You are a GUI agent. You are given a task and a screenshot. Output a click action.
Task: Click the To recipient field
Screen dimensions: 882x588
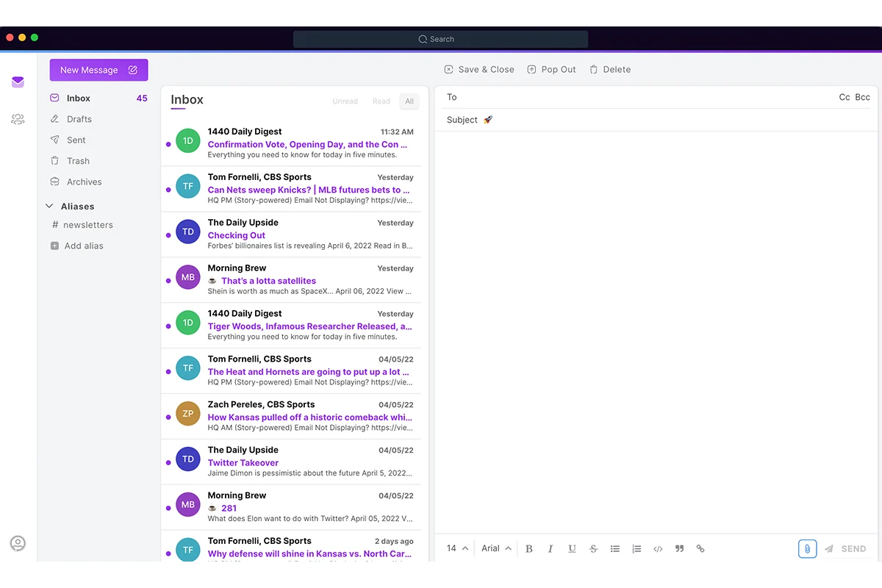pos(636,97)
